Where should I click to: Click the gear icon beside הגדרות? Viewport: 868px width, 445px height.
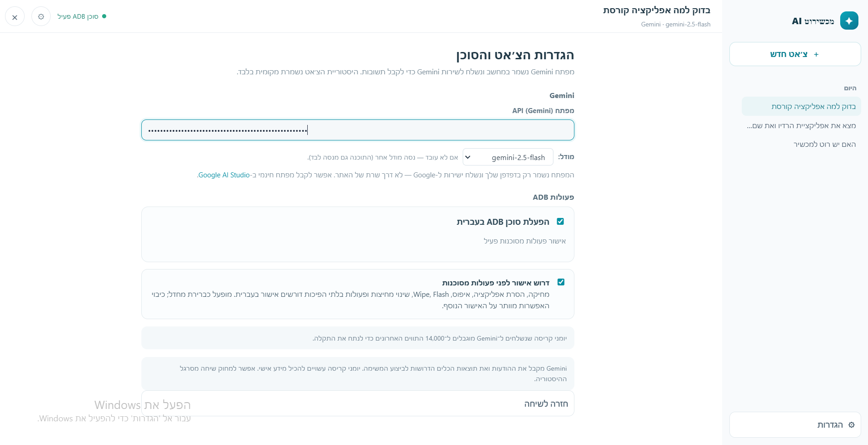(x=851, y=425)
